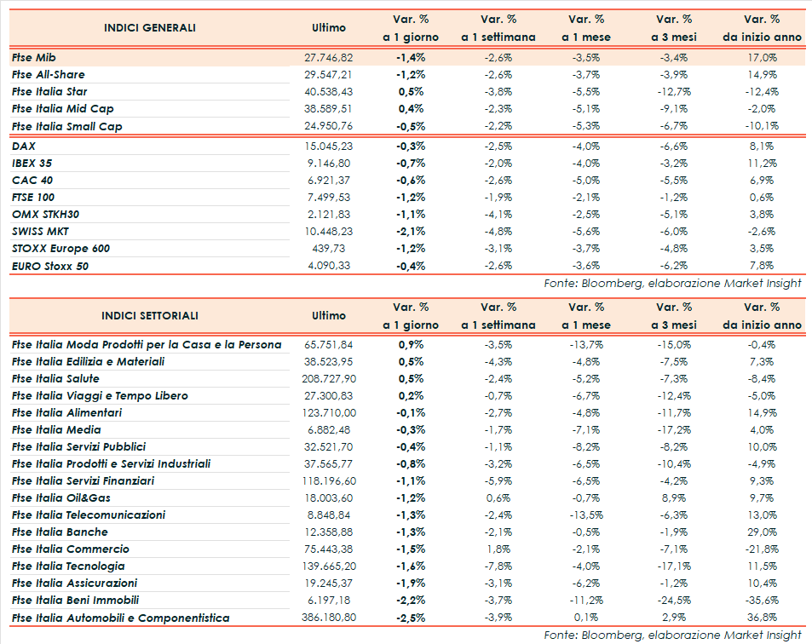
Task: Select SWISS MKT daily change of -2,1%
Action: [x=411, y=231]
